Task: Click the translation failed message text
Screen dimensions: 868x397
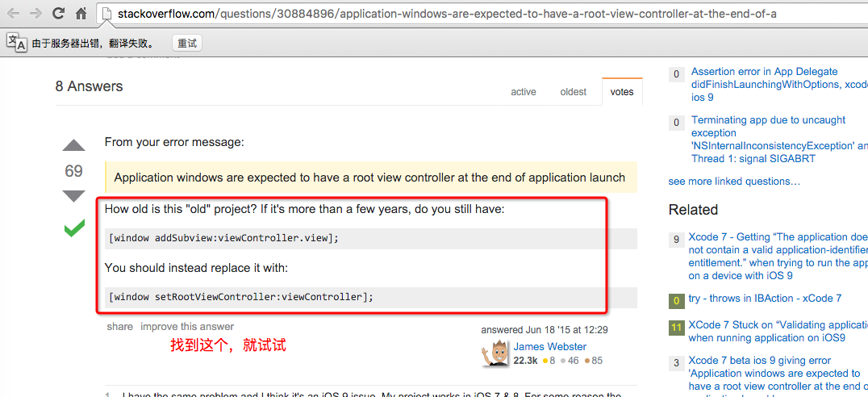Action: click(x=93, y=44)
